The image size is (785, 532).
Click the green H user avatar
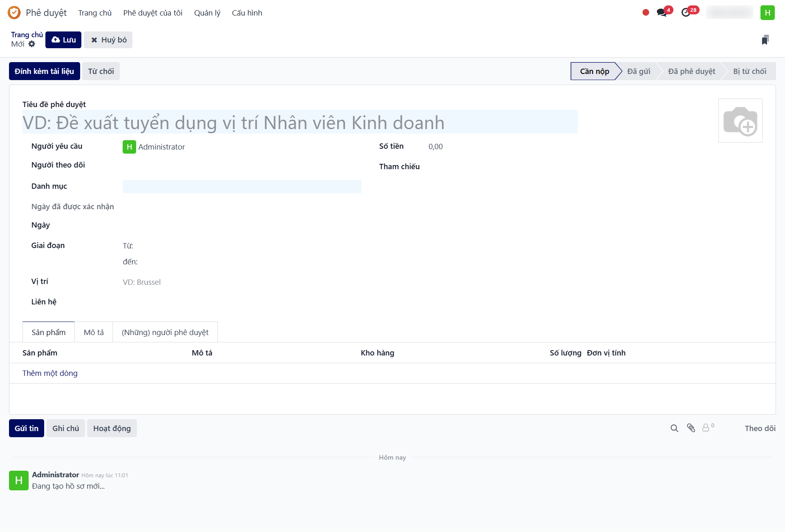[x=767, y=13]
